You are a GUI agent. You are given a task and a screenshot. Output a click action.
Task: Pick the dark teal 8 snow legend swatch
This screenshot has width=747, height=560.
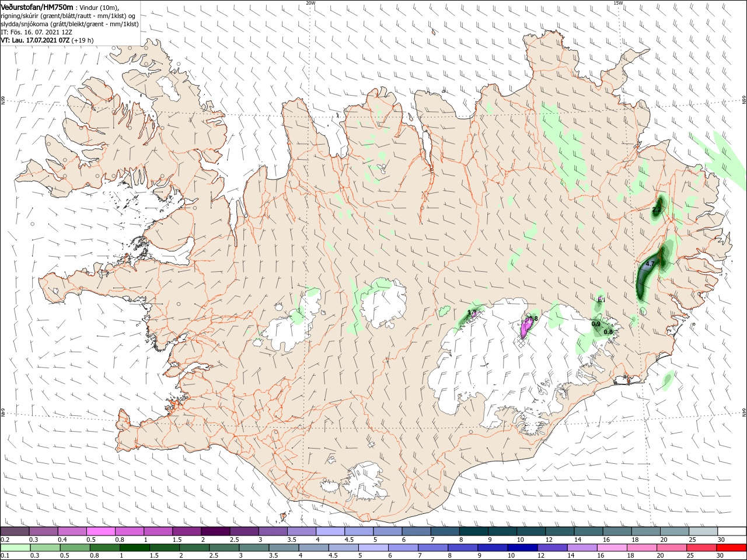tap(473, 531)
